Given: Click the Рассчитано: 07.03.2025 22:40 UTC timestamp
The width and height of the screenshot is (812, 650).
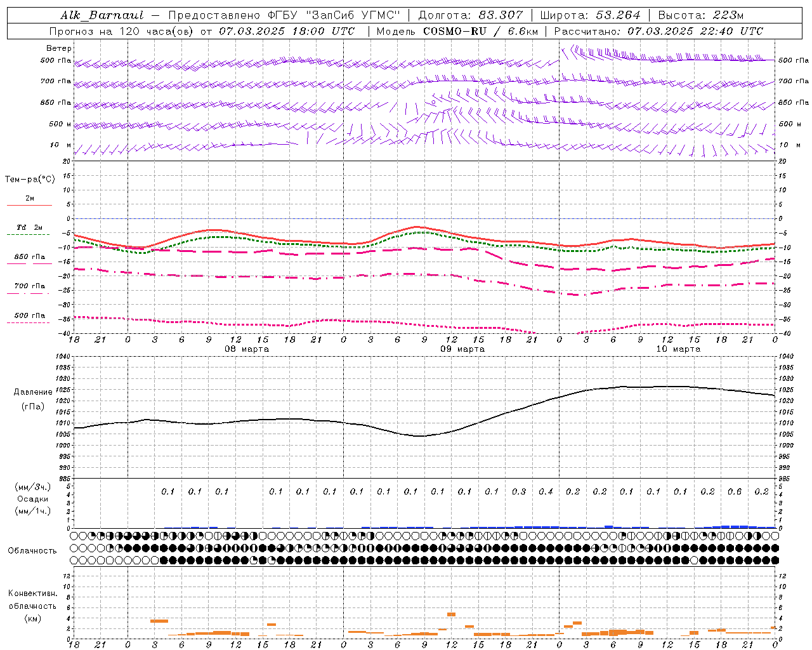Looking at the screenshot, I should coord(658,31).
